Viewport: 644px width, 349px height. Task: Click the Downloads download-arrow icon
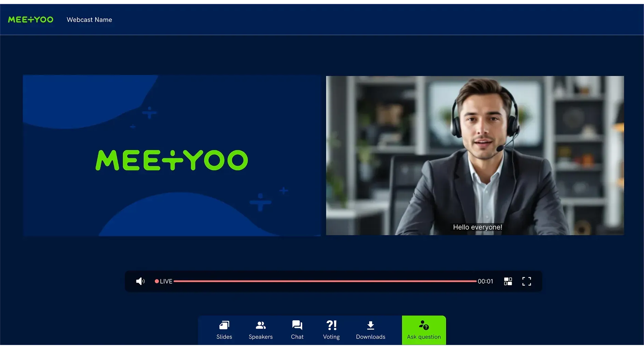(370, 324)
